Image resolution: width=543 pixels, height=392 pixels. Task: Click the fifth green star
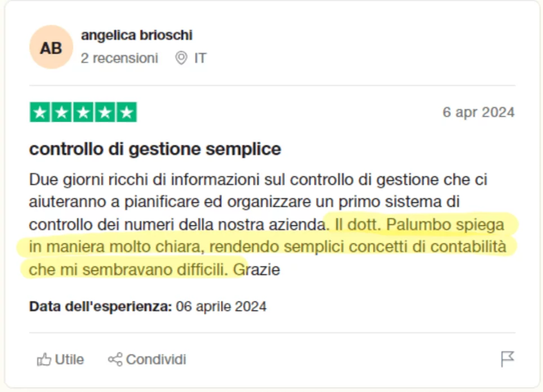tap(127, 113)
